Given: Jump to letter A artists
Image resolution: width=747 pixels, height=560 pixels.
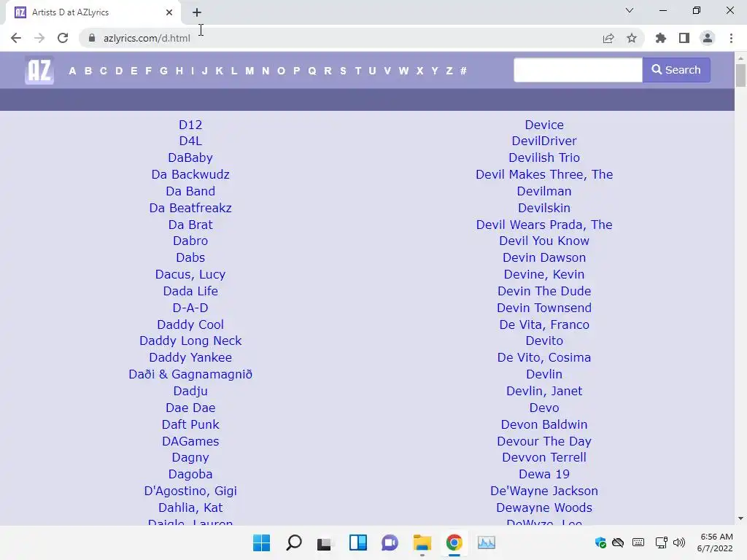Looking at the screenshot, I should tap(72, 71).
